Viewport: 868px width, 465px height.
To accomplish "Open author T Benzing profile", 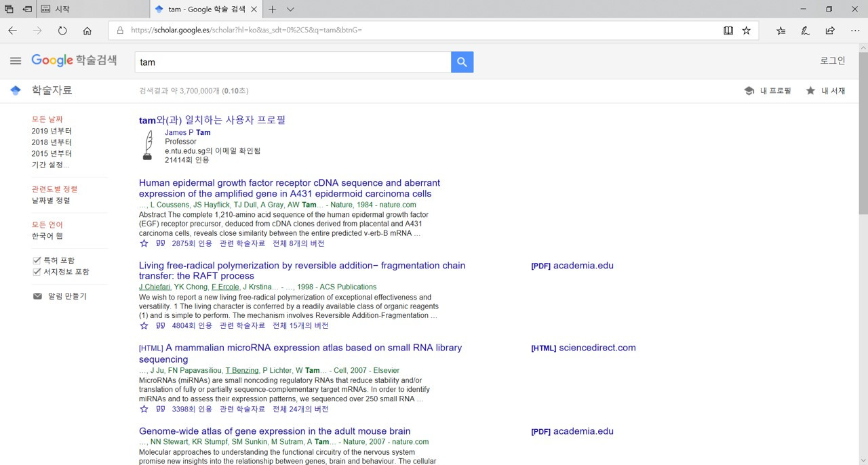I will point(242,371).
